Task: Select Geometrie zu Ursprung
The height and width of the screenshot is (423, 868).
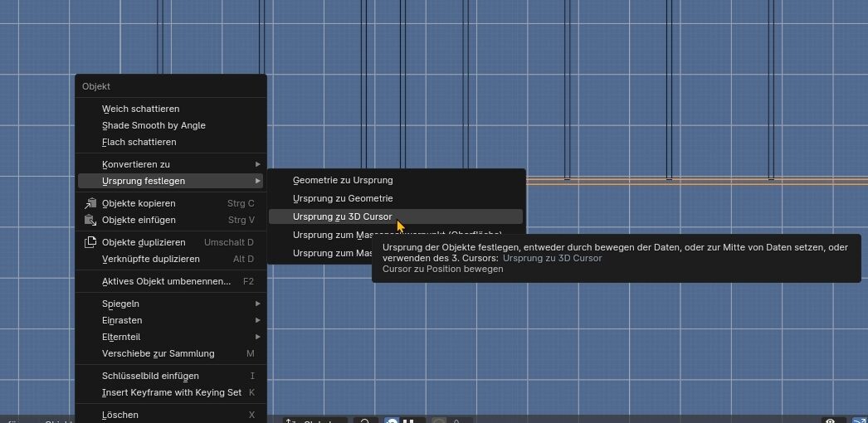Action: click(343, 180)
